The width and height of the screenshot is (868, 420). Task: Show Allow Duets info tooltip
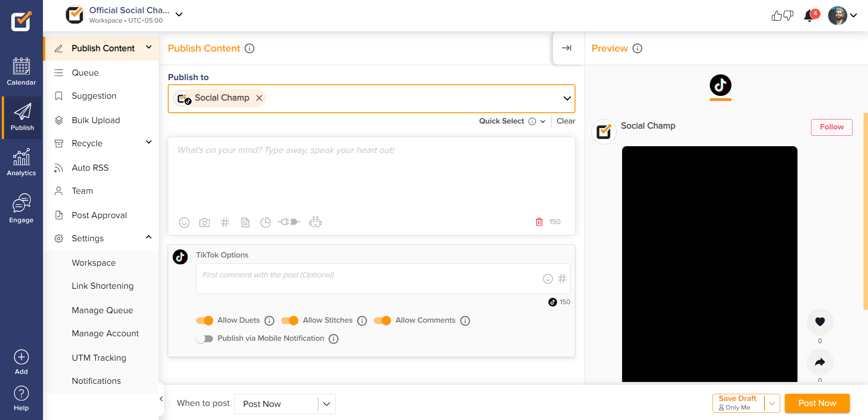coord(269,321)
